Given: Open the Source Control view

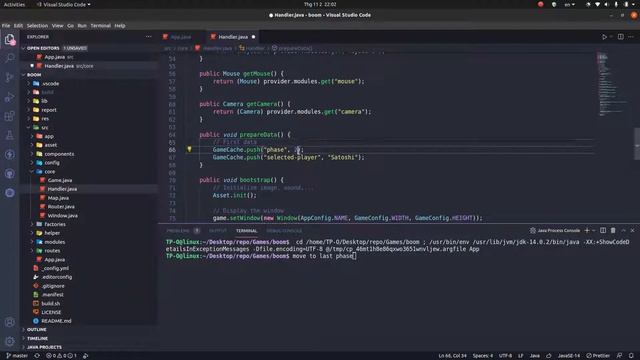Looking at the screenshot, I should (x=9, y=77).
